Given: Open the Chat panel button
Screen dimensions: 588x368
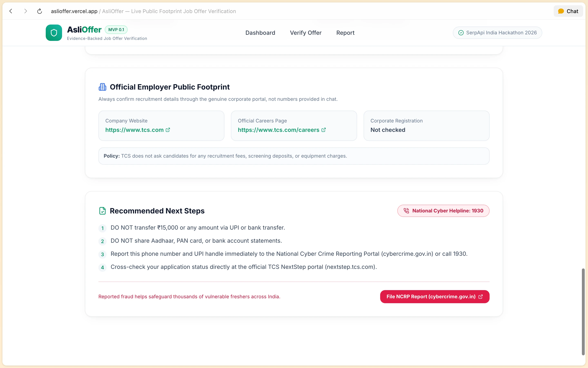Looking at the screenshot, I should pos(568,11).
